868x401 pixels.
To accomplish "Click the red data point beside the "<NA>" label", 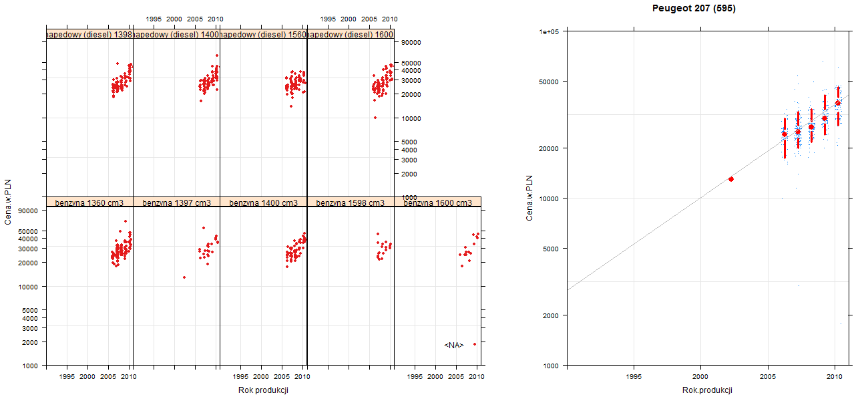I will coord(475,344).
